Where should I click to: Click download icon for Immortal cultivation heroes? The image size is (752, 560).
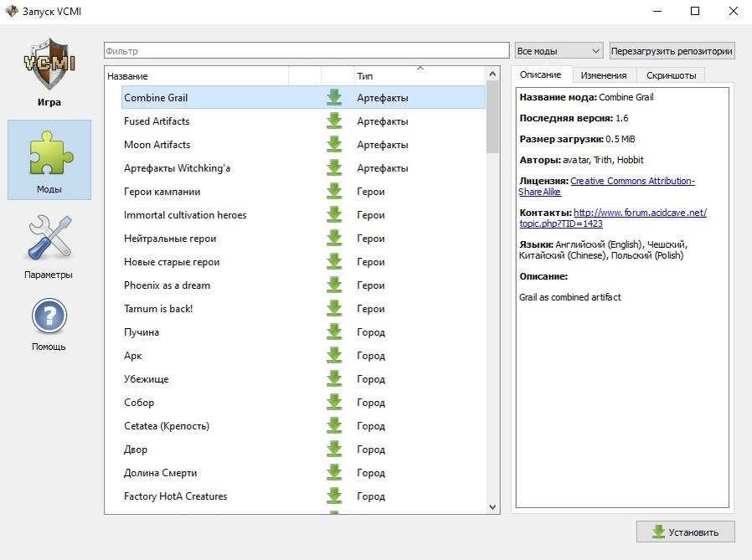click(334, 215)
